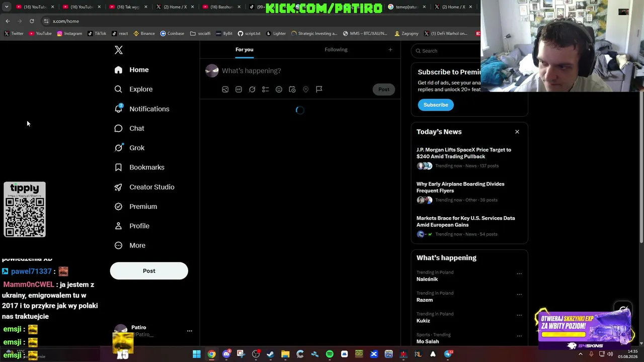Screen dimensions: 644x362
Task: Click the blue Subscribe button
Action: pos(436,105)
